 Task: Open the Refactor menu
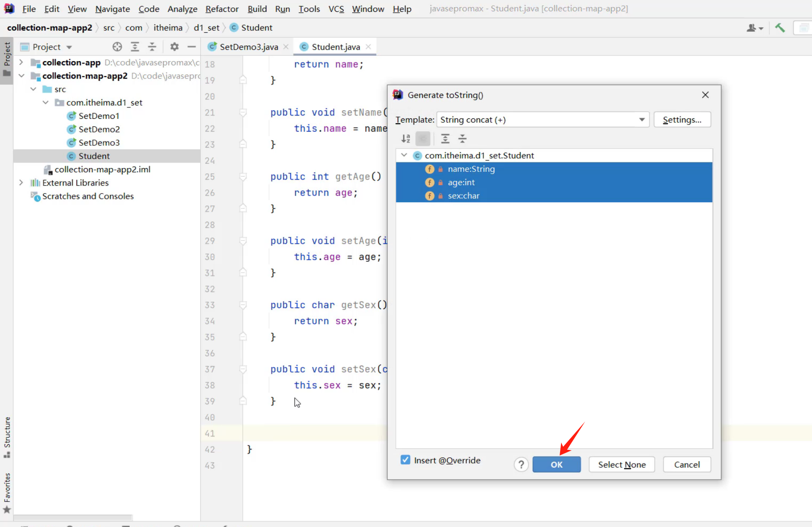click(x=222, y=9)
